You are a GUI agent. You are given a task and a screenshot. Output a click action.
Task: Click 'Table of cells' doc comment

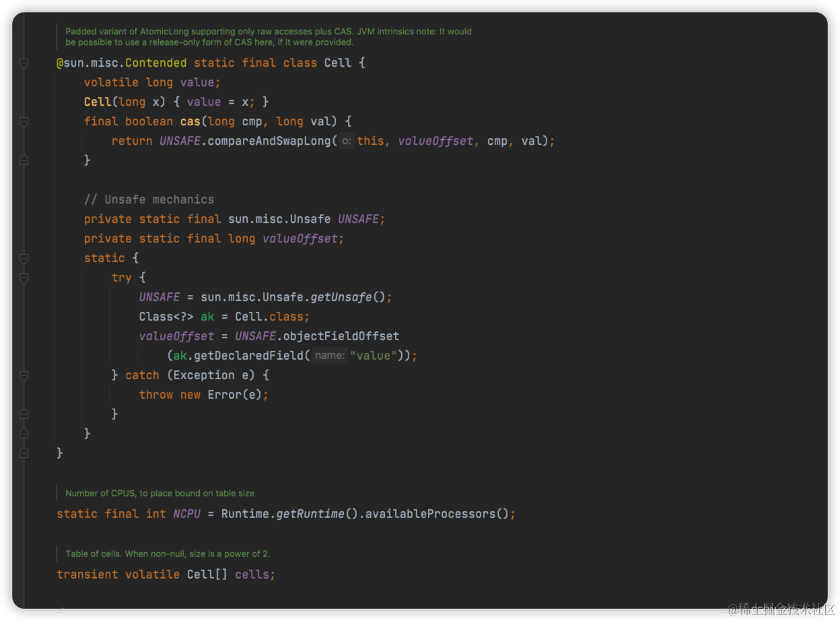(x=168, y=554)
